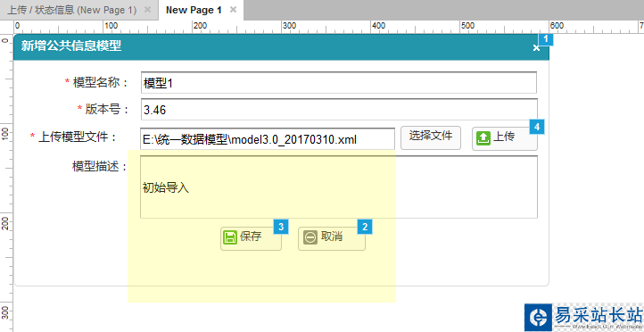
Task: Close the active New Page 1 tab
Action: [x=234, y=10]
